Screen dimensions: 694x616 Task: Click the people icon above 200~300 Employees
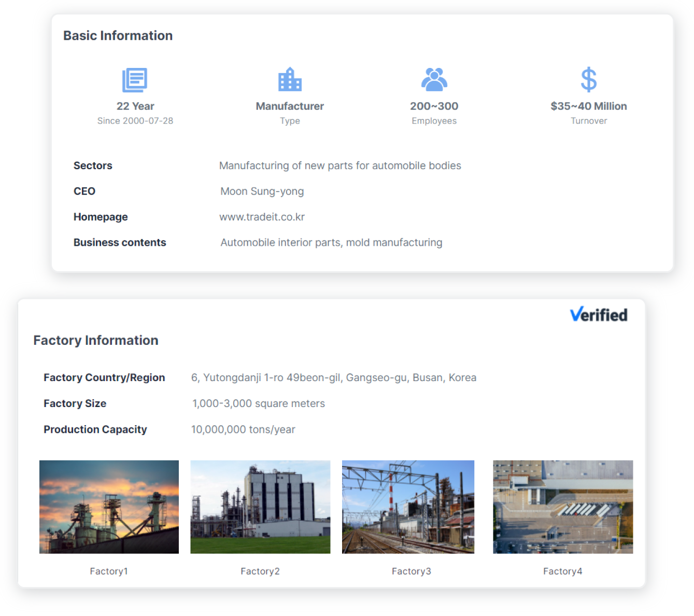pos(434,79)
